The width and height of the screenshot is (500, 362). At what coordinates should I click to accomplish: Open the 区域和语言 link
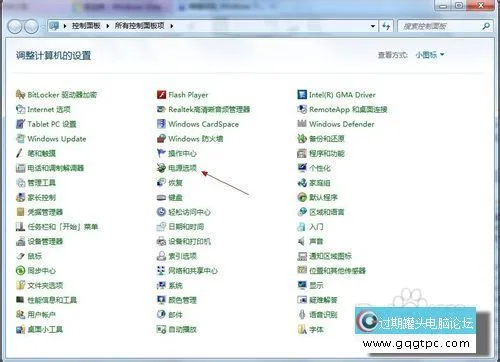point(327,212)
